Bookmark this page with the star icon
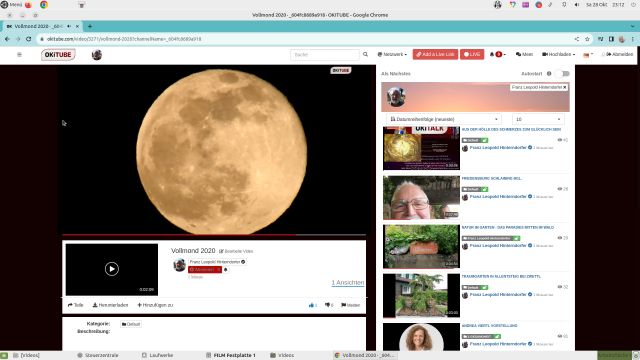Viewport: 640px width, 360px height. click(x=587, y=39)
